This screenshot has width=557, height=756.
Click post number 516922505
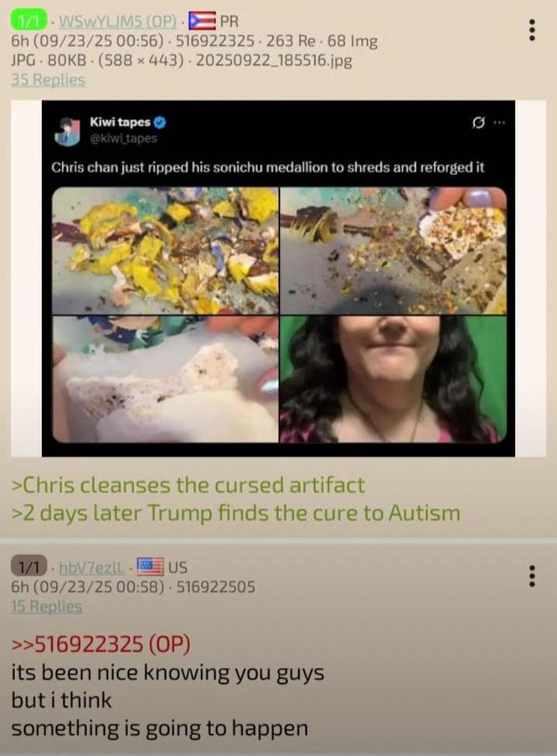(215, 586)
